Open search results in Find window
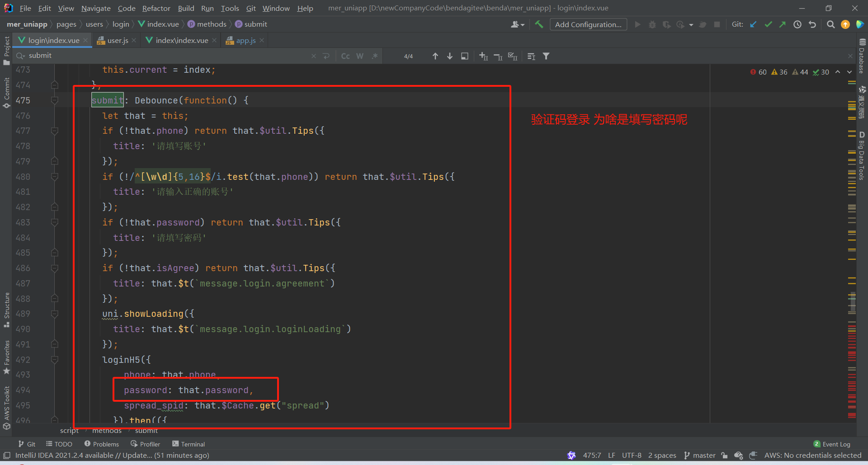 [x=464, y=56]
